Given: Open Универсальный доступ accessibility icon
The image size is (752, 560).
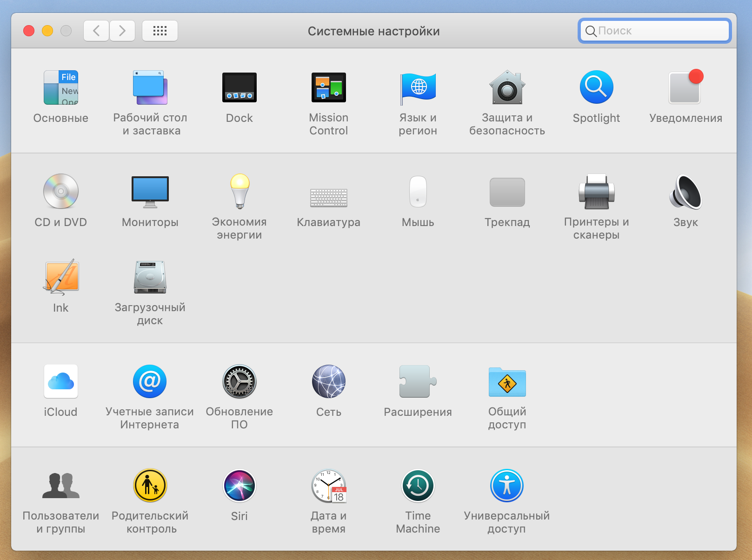Looking at the screenshot, I should (507, 486).
